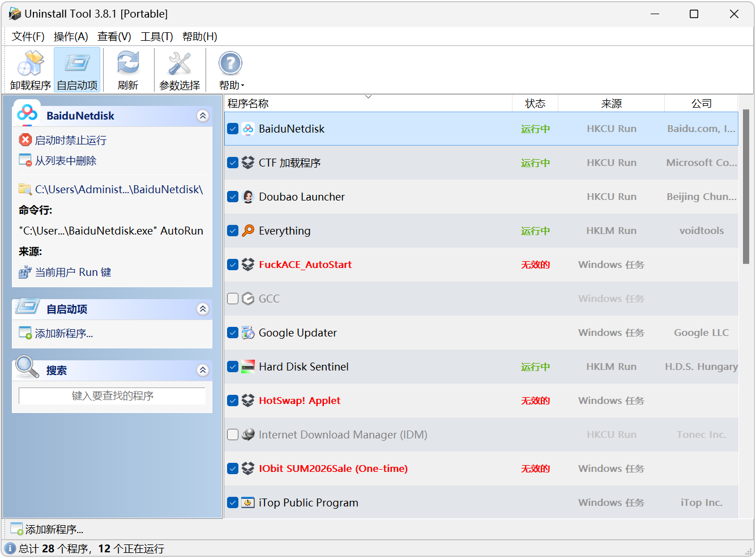This screenshot has width=756, height=558.
Task: Click the BaiduNetdisk logo in sidebar header
Action: (x=27, y=113)
